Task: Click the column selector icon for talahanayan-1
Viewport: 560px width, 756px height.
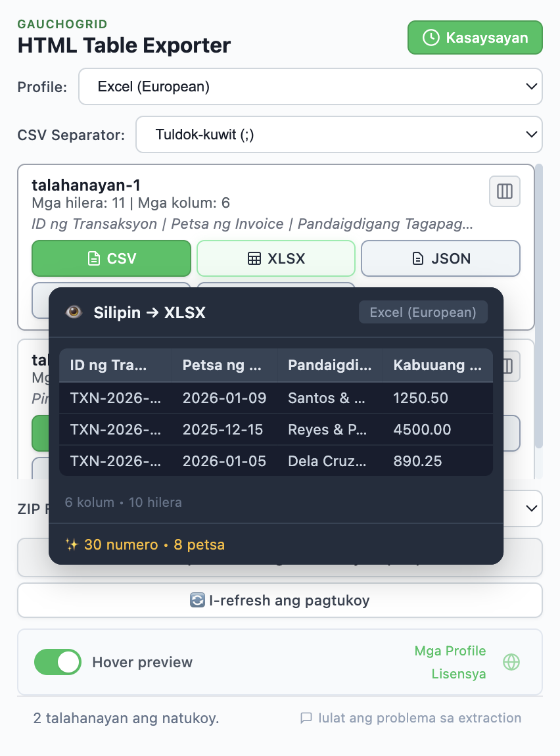Action: pos(505,191)
